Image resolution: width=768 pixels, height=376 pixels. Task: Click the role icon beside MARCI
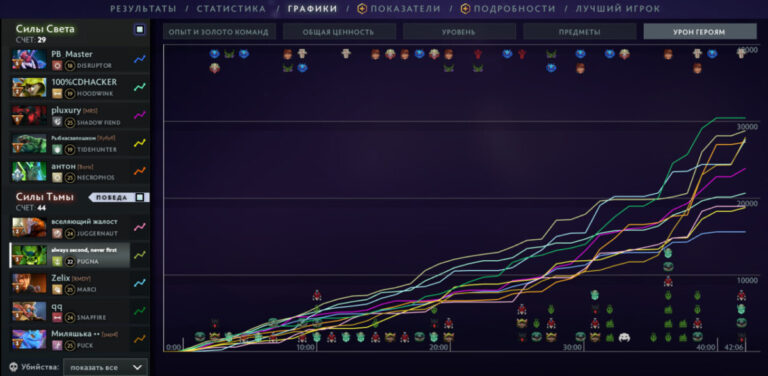[x=57, y=289]
